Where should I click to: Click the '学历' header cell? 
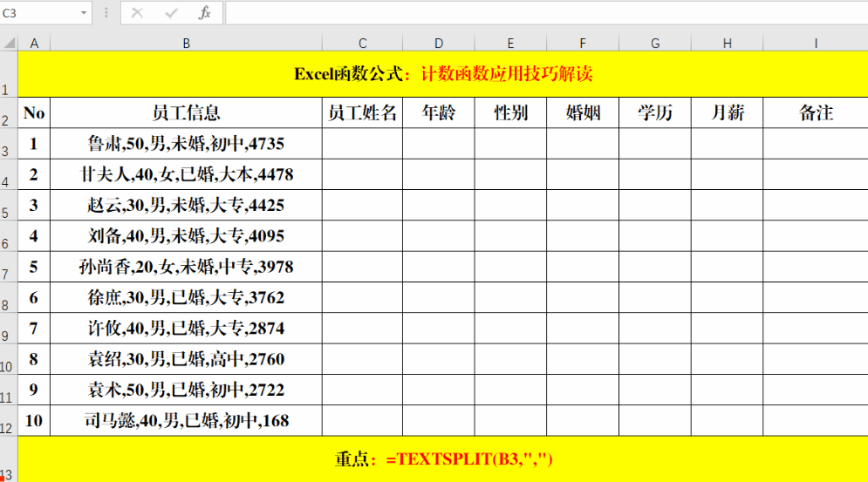point(655,113)
